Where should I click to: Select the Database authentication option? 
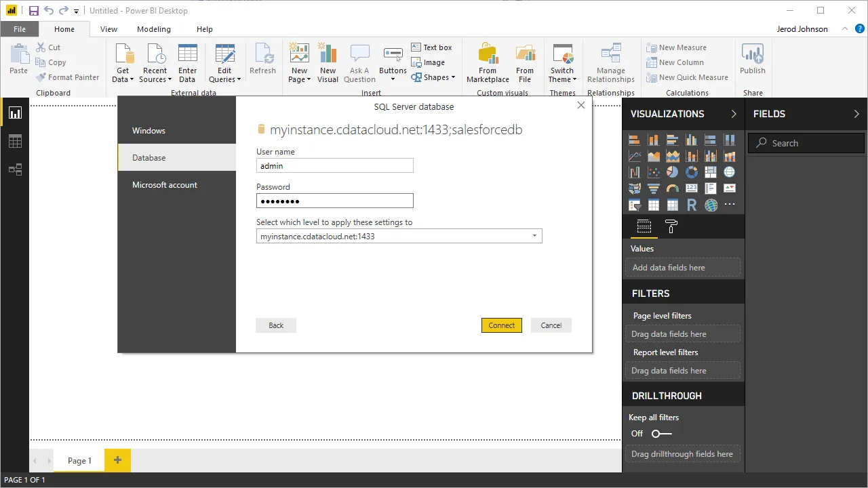[149, 157]
